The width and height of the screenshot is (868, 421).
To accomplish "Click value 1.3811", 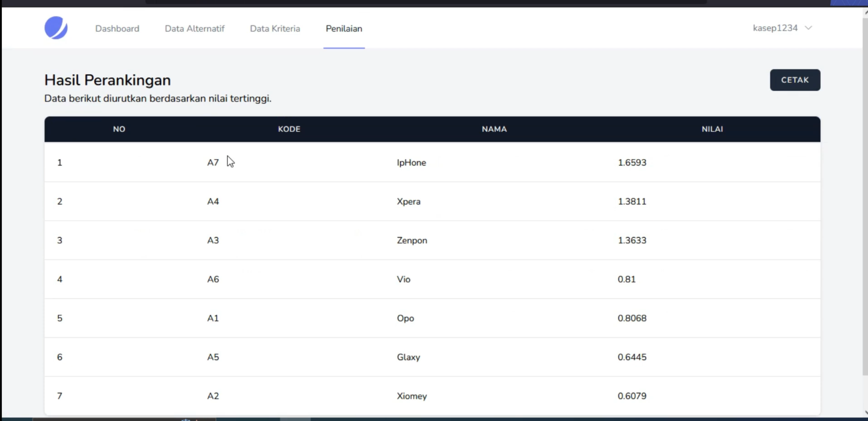I will pyautogui.click(x=632, y=201).
